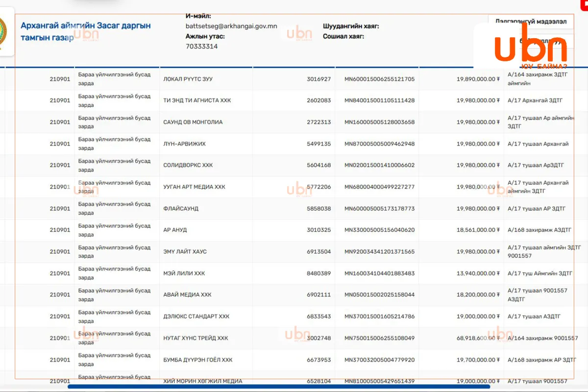Click the ЛУН-АРВИЖИХ recipient cell
The height and width of the screenshot is (392, 588).
pos(185,144)
